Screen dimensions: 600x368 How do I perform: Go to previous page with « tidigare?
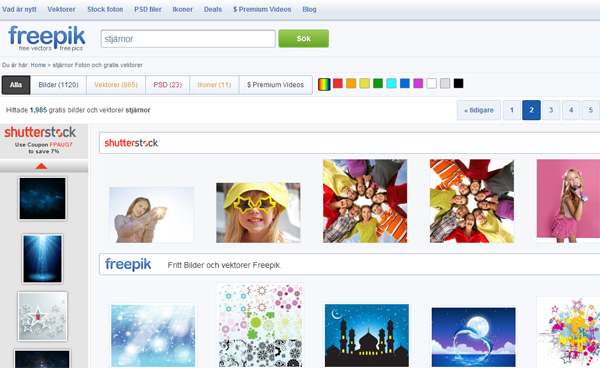[x=479, y=110]
